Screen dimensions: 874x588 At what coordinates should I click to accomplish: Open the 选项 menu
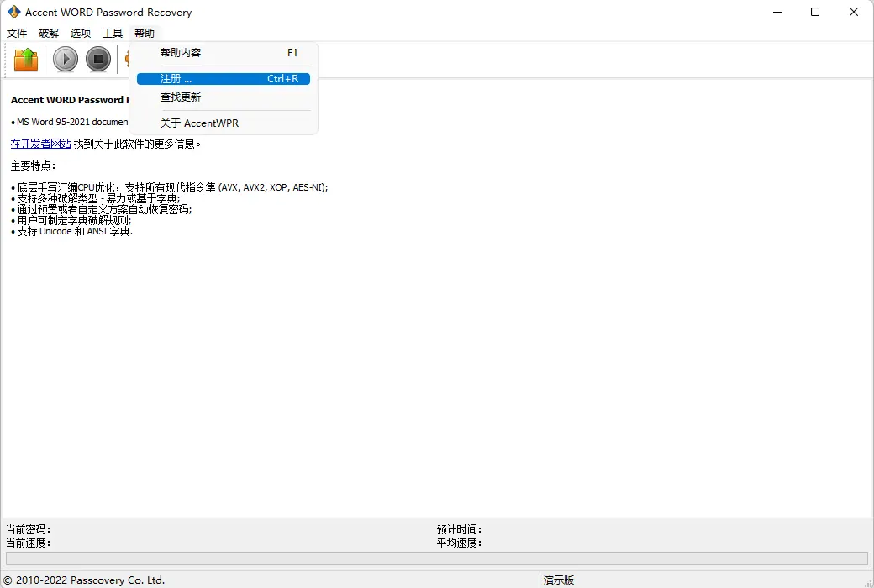[x=81, y=33]
